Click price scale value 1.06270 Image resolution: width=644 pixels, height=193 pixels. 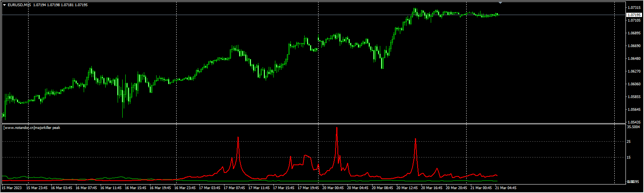(634, 71)
